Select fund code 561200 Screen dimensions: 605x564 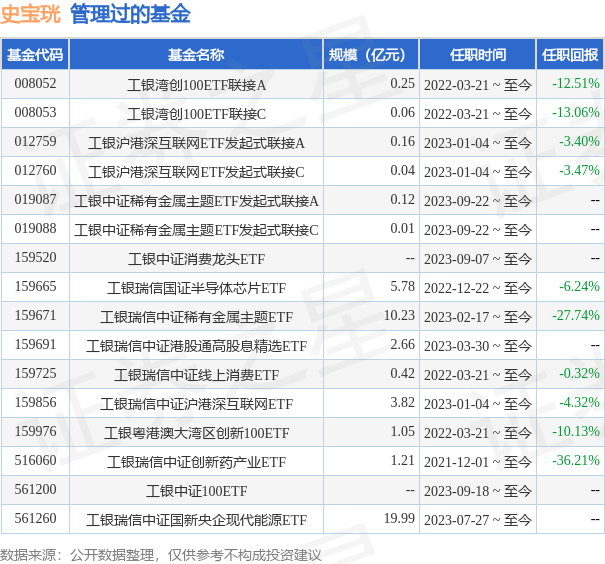coord(35,489)
